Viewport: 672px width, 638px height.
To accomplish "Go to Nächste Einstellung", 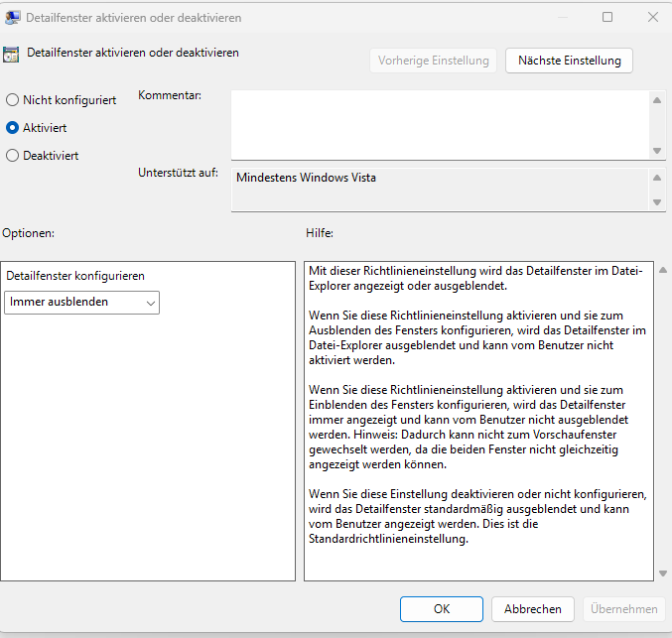I will coord(569,61).
